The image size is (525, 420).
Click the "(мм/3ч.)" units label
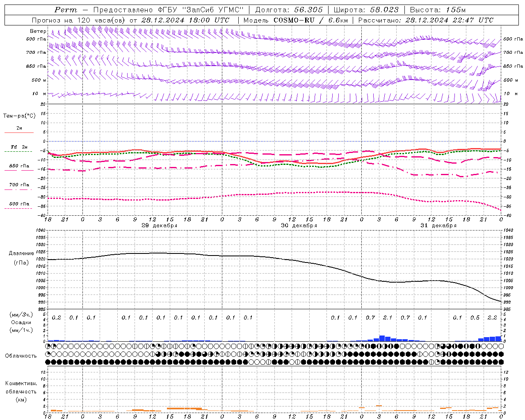(21, 315)
